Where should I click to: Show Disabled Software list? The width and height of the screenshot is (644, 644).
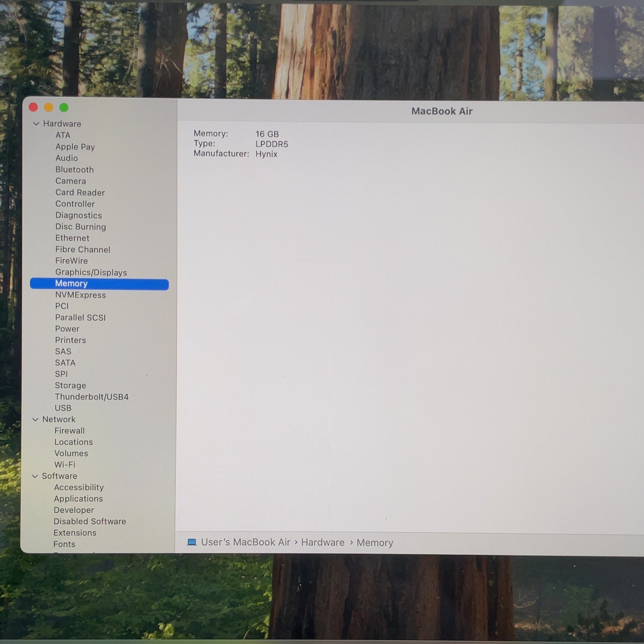[90, 521]
